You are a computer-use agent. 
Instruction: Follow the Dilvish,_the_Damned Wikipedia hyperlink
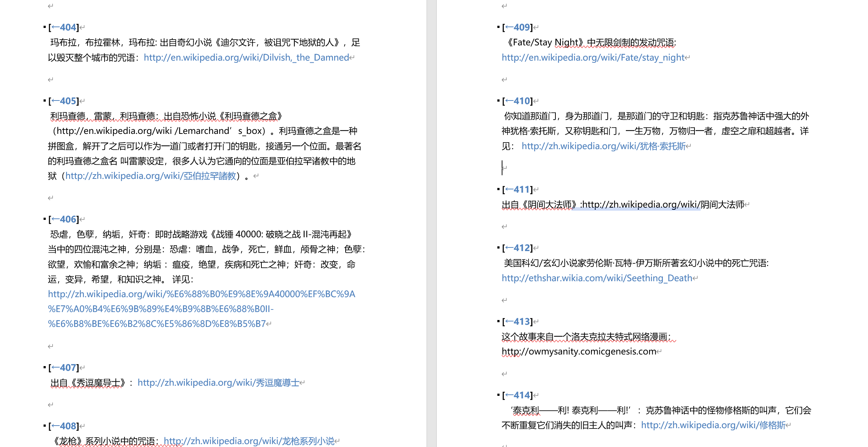click(x=246, y=57)
